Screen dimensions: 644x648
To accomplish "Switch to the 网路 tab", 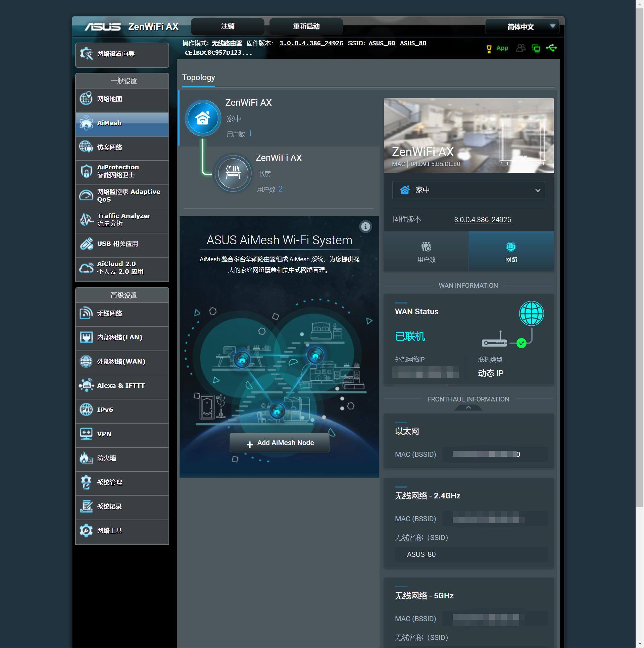I will (x=511, y=251).
